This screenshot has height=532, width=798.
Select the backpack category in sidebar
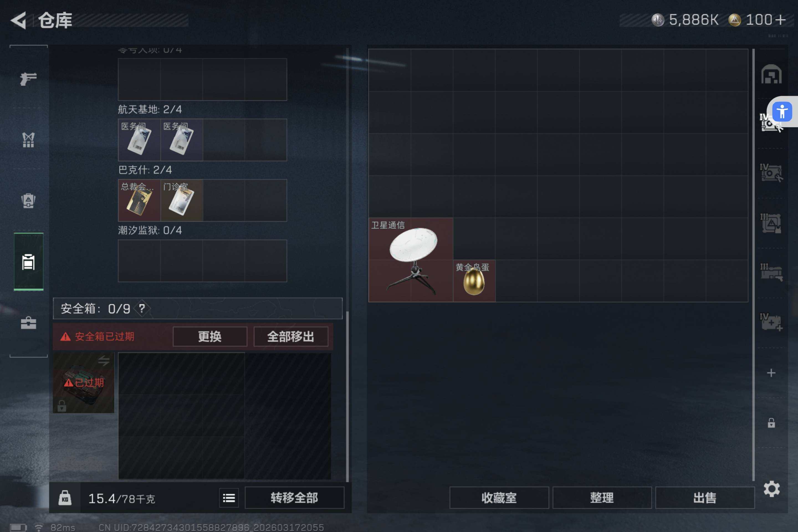[x=28, y=201]
